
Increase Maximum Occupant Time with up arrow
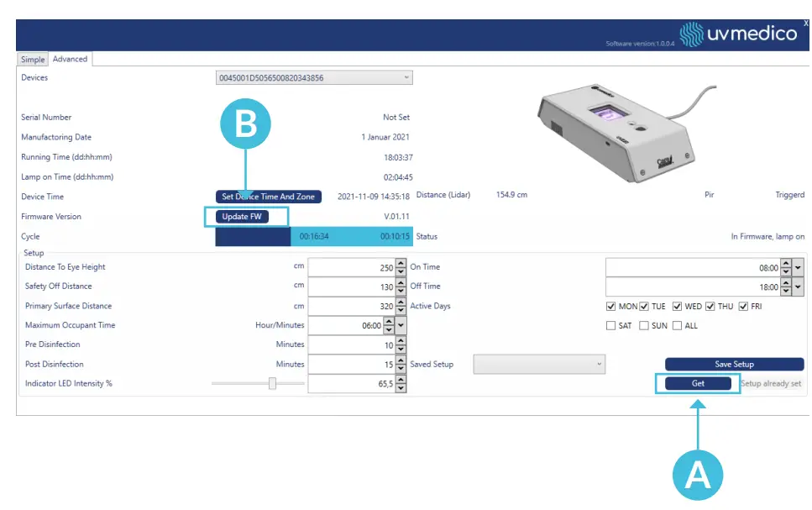tap(389, 321)
